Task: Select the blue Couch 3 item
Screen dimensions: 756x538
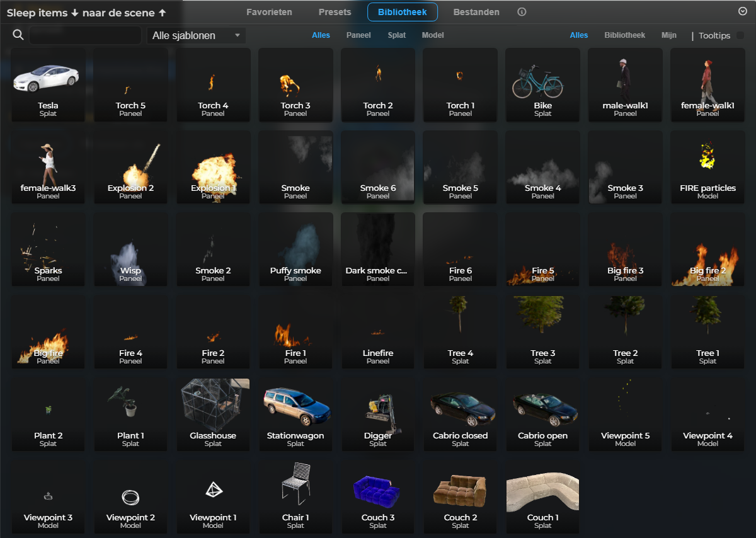Action: pos(378,497)
